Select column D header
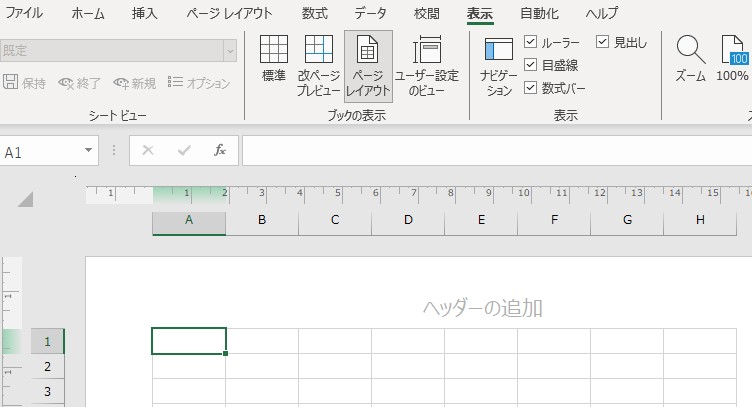 pyautogui.click(x=408, y=220)
